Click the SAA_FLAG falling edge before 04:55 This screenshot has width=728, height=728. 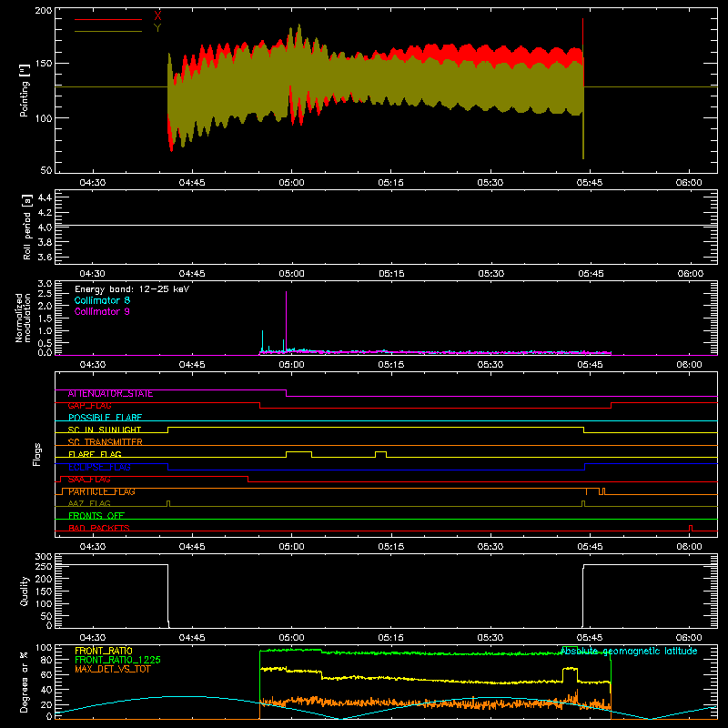click(248, 480)
